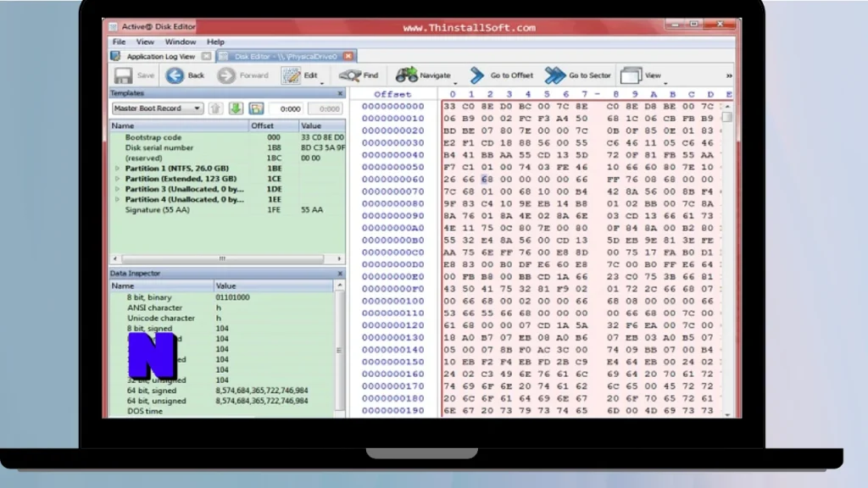Click the Go to Offset arrow icon
Image resolution: width=868 pixels, height=488 pixels.
pos(476,75)
